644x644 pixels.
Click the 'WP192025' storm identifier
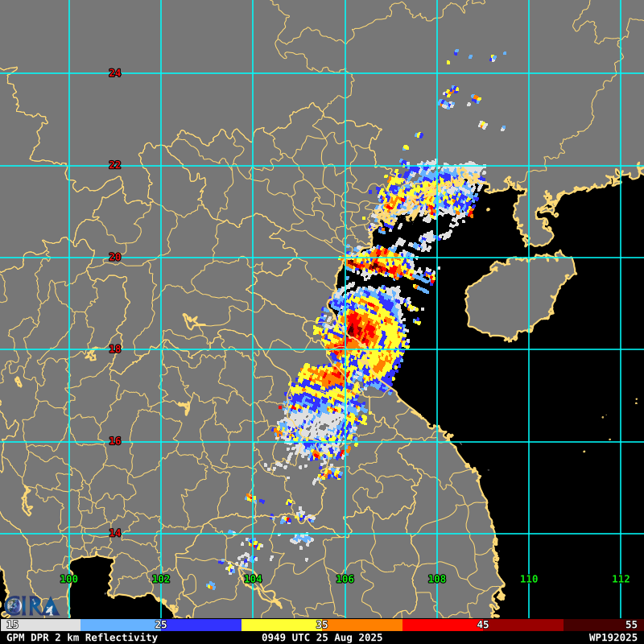(613, 638)
